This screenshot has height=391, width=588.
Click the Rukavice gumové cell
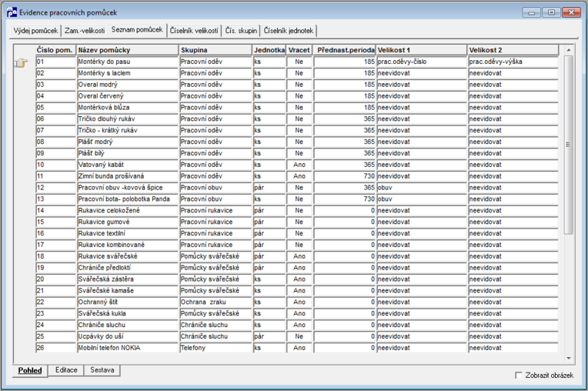click(x=127, y=222)
